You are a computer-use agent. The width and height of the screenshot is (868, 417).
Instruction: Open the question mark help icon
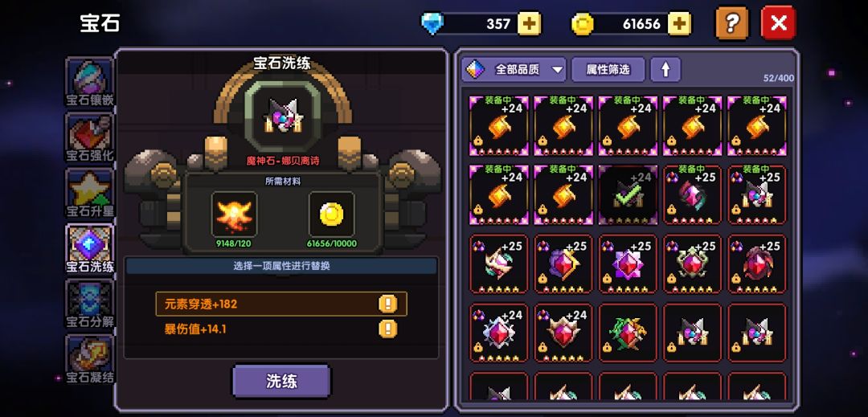pos(732,23)
